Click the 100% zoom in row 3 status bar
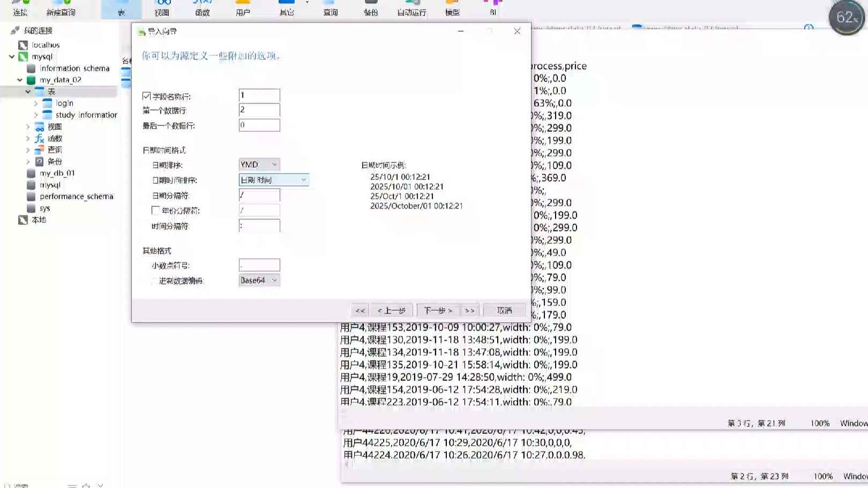Screen dimensions: 868x488 [820, 423]
